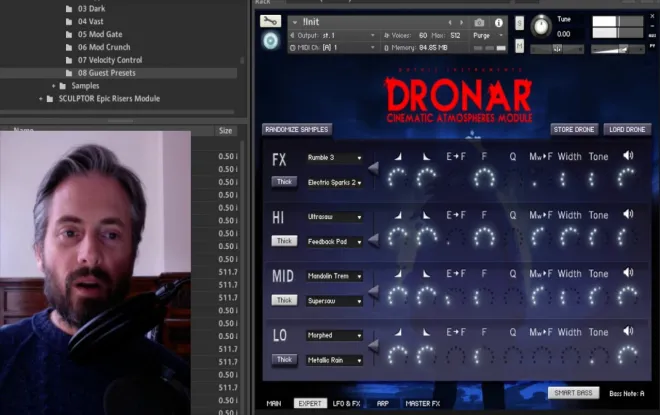Click the MID row Tone knob
This screenshot has width=660, height=415.
(x=598, y=296)
